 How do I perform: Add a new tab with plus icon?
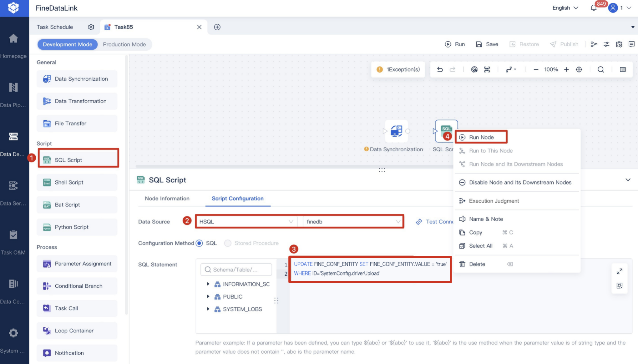217,27
